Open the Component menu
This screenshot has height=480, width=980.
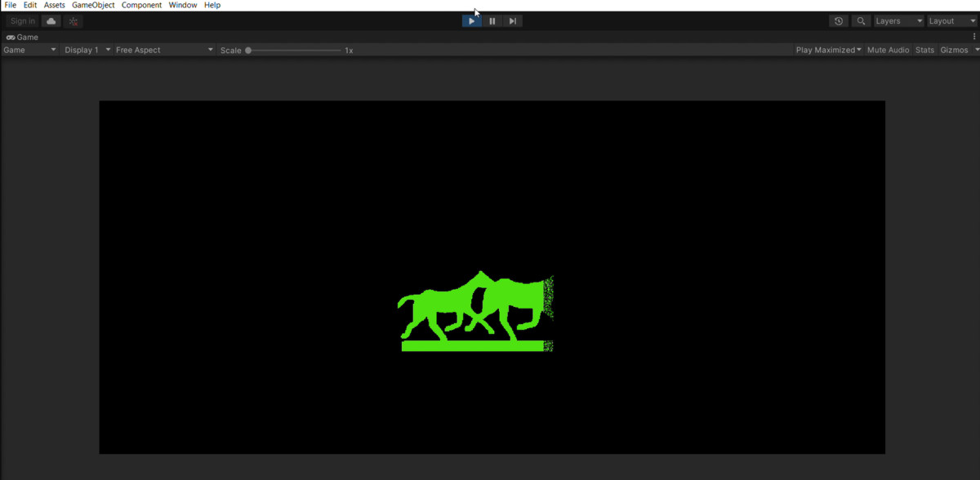pos(142,5)
